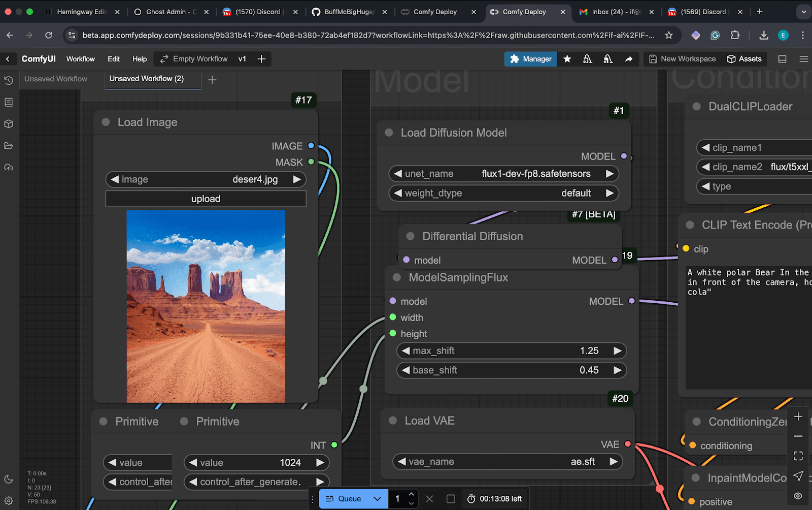Open the model library box icon in the sidebar

coord(8,123)
